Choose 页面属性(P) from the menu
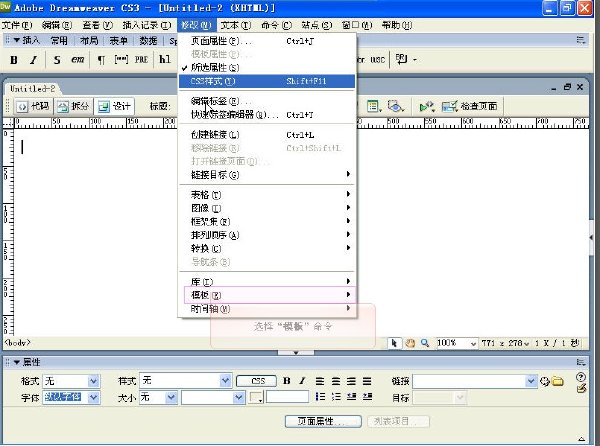This screenshot has width=600, height=446. (267, 41)
